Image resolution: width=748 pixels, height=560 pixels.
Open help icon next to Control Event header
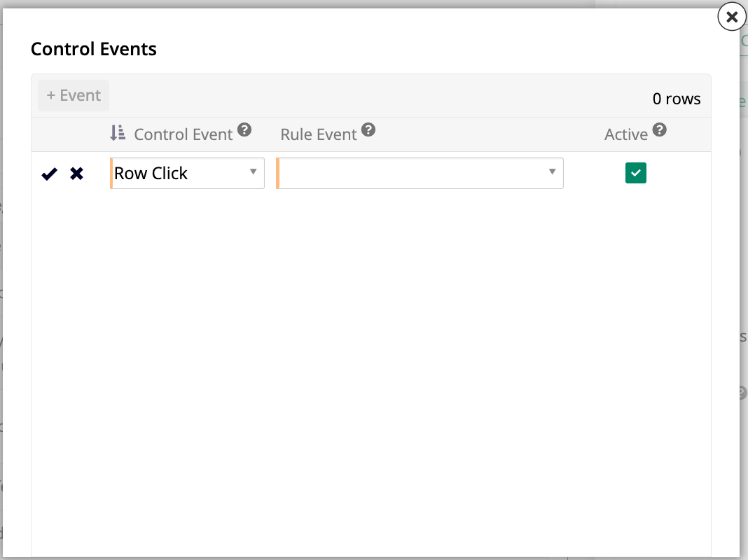[x=244, y=129]
